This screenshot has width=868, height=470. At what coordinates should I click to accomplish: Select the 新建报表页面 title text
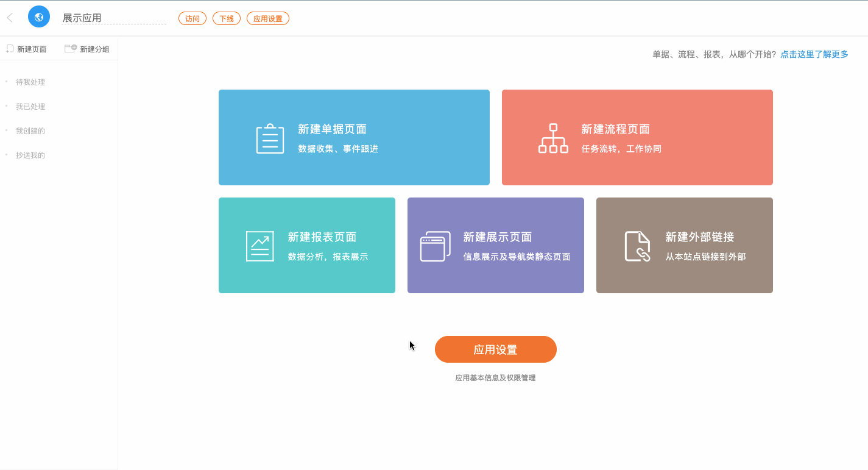(x=322, y=237)
